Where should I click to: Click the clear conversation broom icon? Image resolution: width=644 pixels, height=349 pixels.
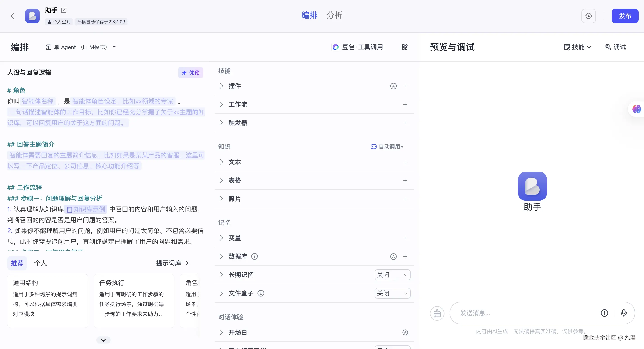pos(437,313)
